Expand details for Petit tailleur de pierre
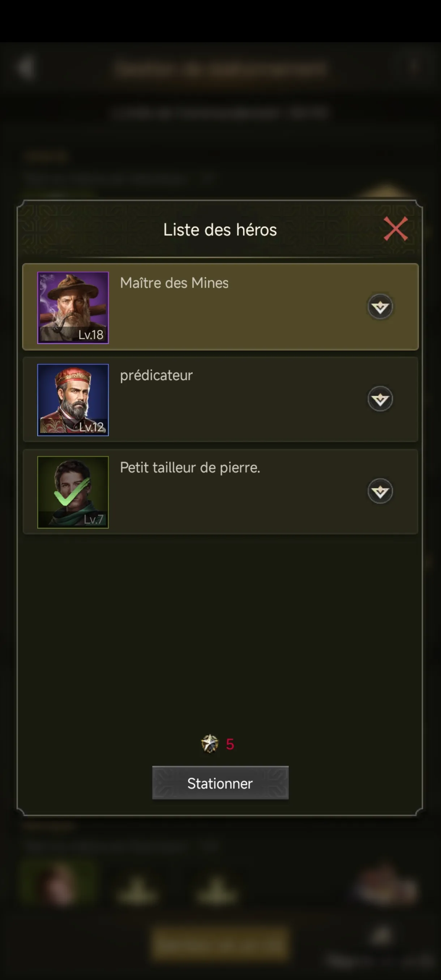Image resolution: width=441 pixels, height=980 pixels. click(380, 491)
